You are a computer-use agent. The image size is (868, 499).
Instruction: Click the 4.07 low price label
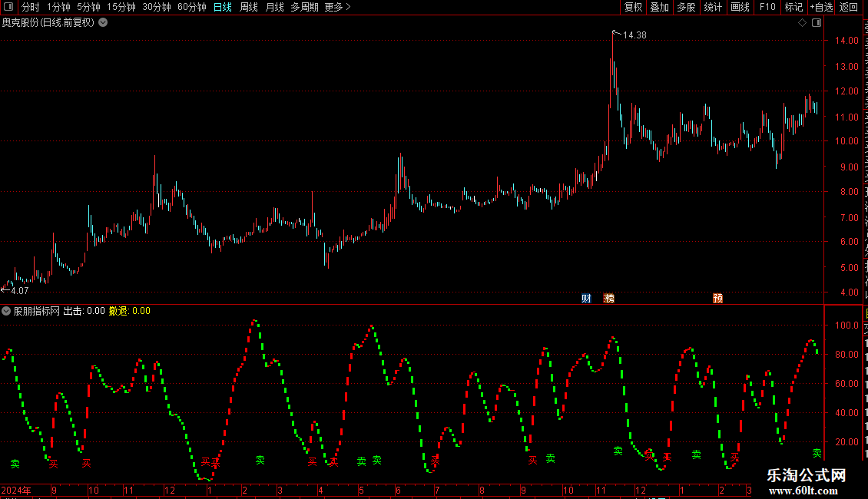(19, 291)
